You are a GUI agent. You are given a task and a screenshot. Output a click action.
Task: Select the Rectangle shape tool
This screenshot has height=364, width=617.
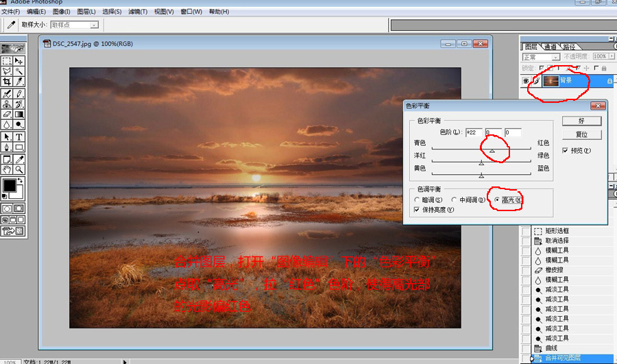point(19,147)
